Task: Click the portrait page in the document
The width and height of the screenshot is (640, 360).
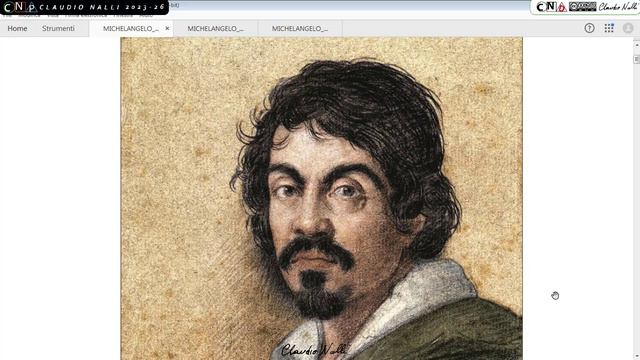Action: coord(321,198)
